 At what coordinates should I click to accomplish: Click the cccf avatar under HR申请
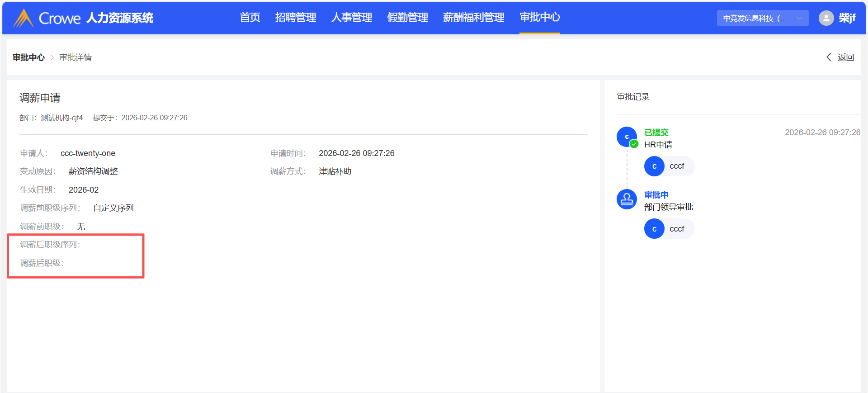click(654, 166)
